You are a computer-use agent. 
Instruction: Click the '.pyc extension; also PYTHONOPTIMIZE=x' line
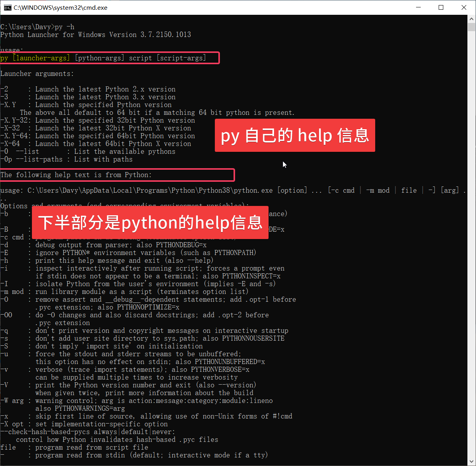click(107, 307)
